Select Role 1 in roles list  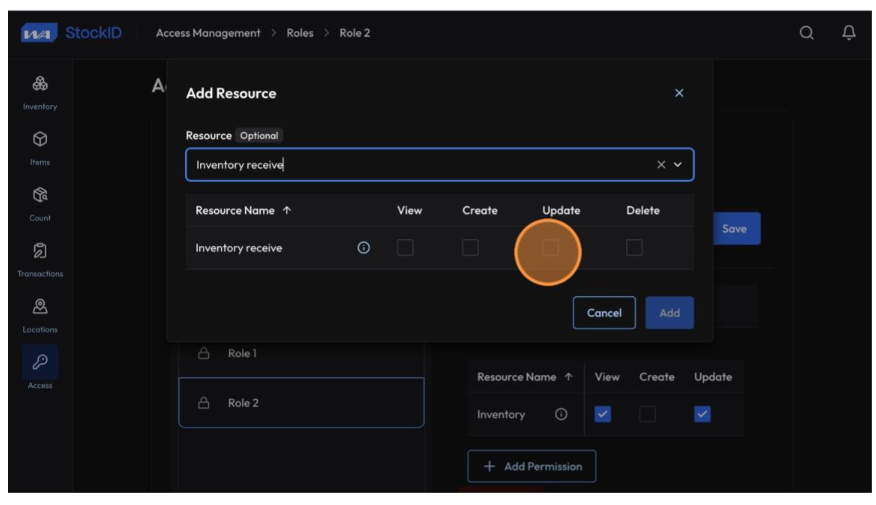pos(301,353)
